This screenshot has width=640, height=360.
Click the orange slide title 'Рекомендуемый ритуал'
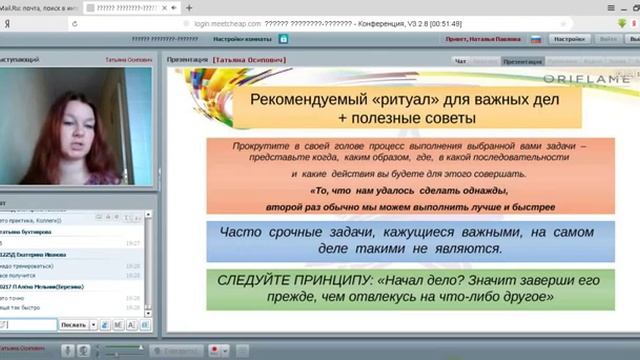coord(407,108)
